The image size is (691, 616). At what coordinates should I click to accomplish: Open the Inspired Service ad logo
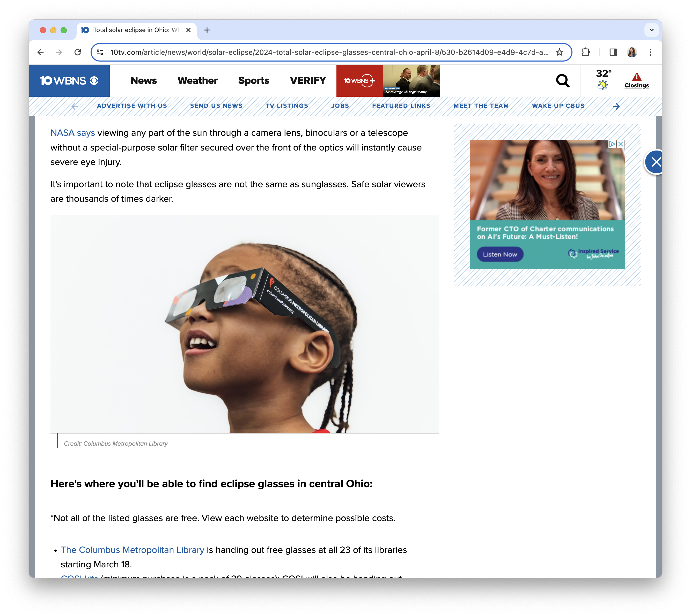(593, 254)
